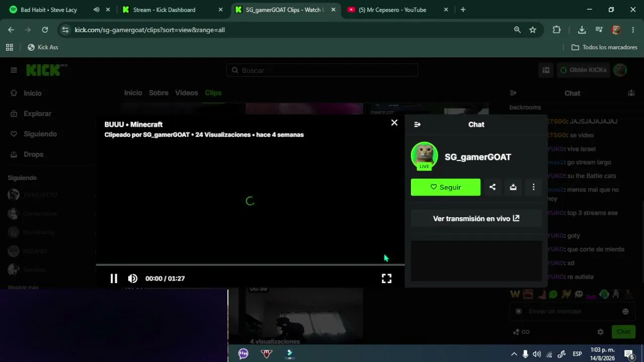Mute the clip player volume

(133, 279)
